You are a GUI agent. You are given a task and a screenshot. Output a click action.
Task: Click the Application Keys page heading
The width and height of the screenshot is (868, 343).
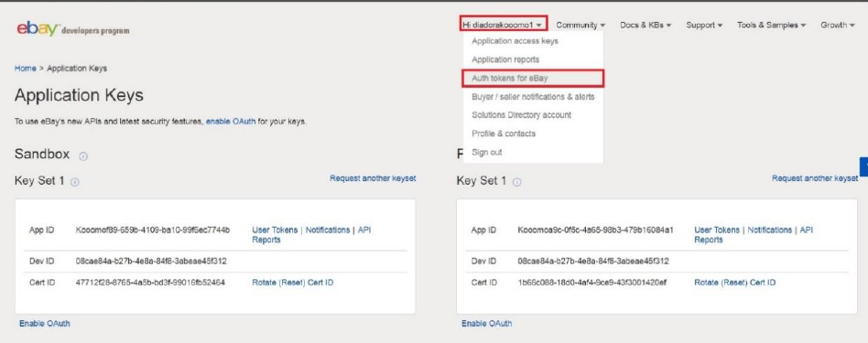click(x=79, y=95)
